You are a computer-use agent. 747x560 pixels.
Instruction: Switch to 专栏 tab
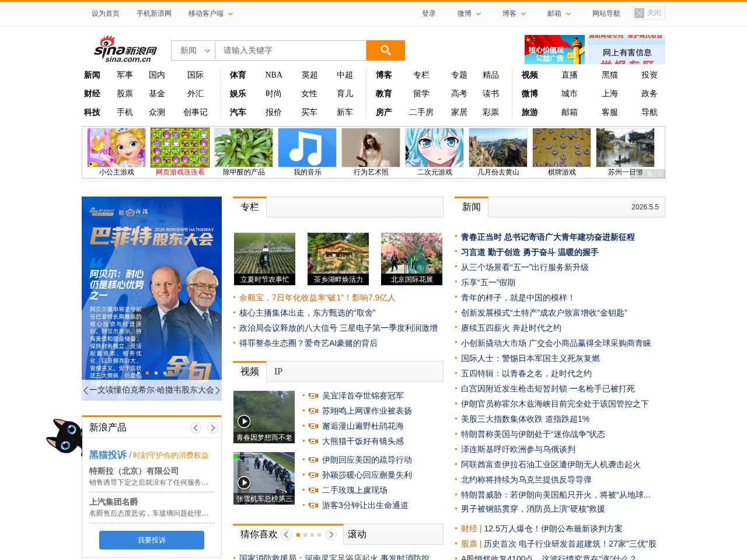pos(250,207)
